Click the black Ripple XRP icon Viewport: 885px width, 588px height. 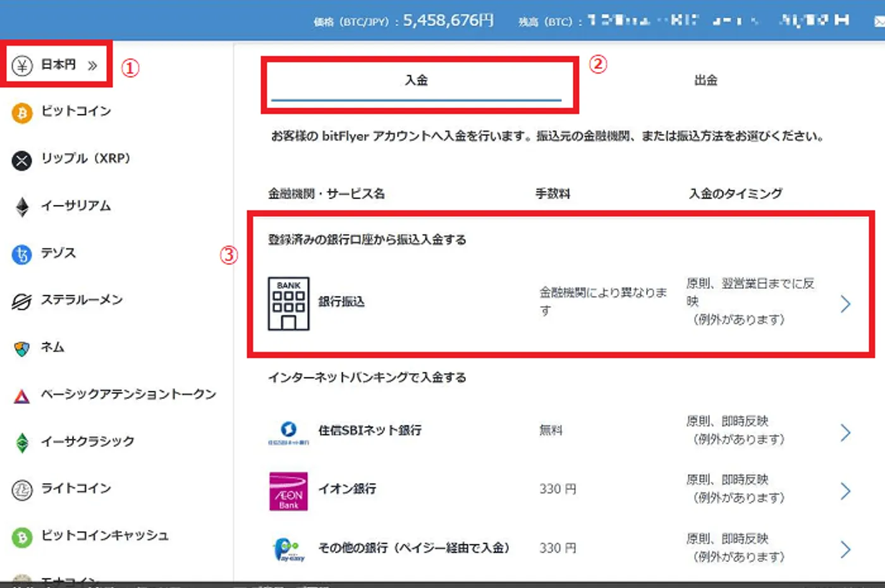[x=22, y=161]
